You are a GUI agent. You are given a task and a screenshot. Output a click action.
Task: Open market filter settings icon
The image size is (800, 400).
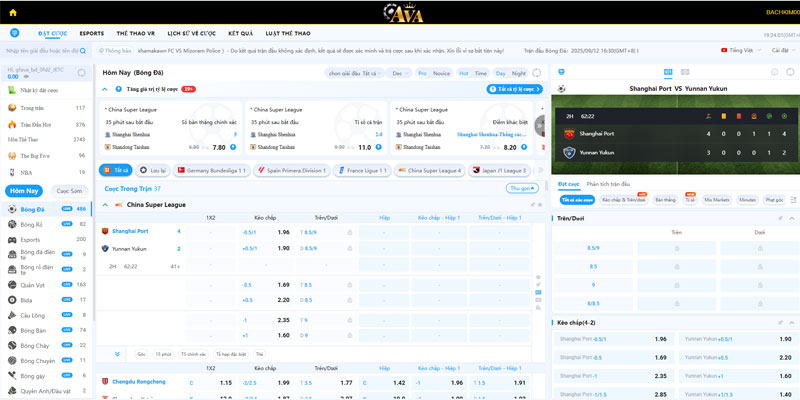[x=793, y=200]
